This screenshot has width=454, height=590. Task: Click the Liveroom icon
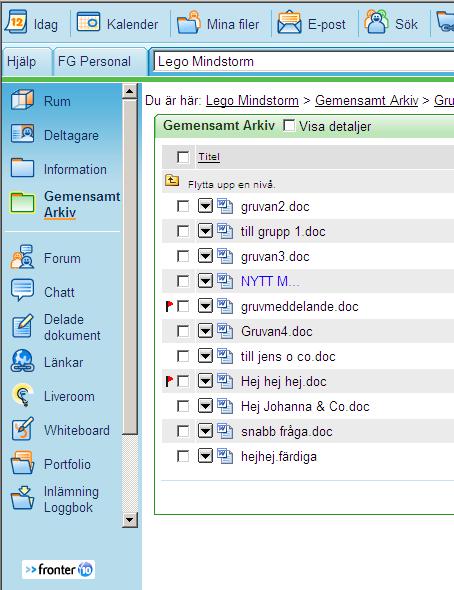click(x=22, y=395)
